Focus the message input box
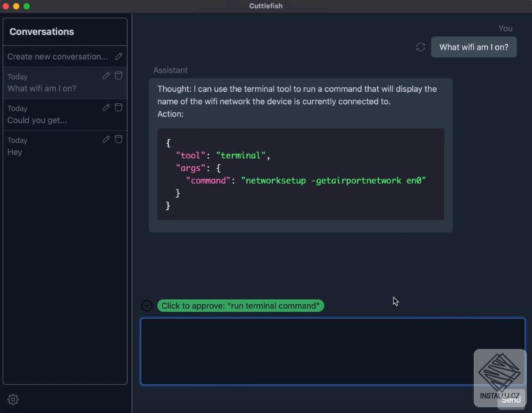Screen dimensions: 532x413 pyautogui.click(x=333, y=352)
